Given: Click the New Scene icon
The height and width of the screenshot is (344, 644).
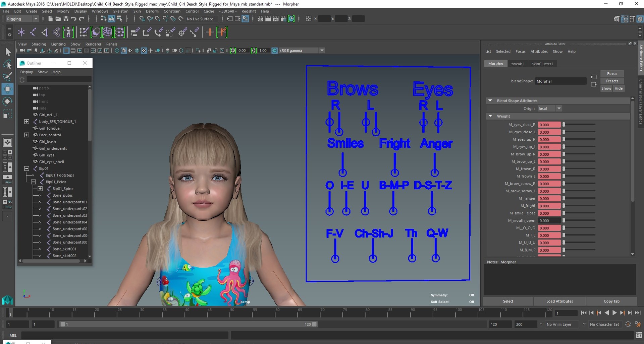Looking at the screenshot, I should pos(50,19).
